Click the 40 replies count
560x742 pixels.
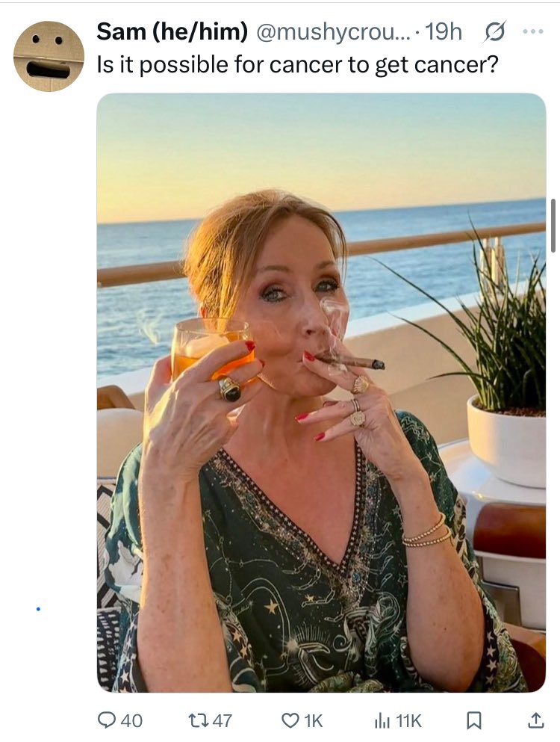pos(131,721)
